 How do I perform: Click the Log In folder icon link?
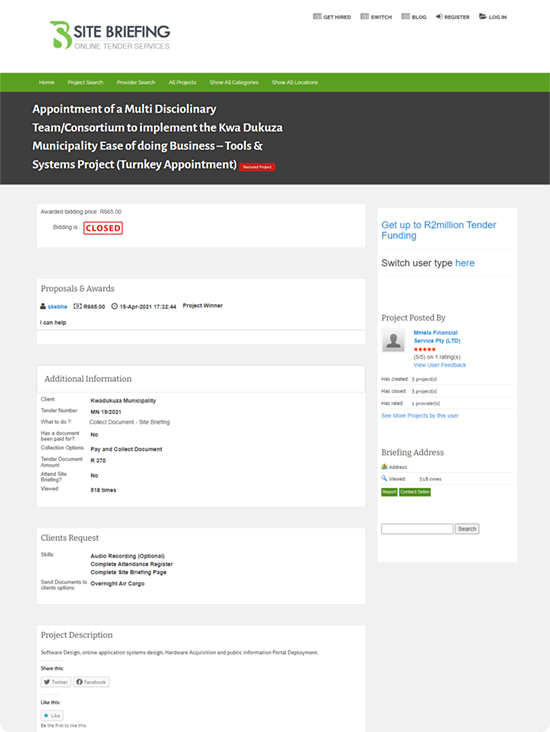[x=493, y=17]
